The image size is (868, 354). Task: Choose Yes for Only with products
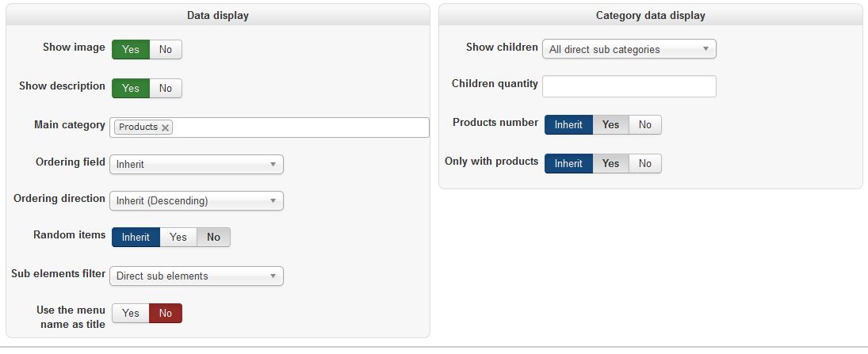click(x=610, y=164)
